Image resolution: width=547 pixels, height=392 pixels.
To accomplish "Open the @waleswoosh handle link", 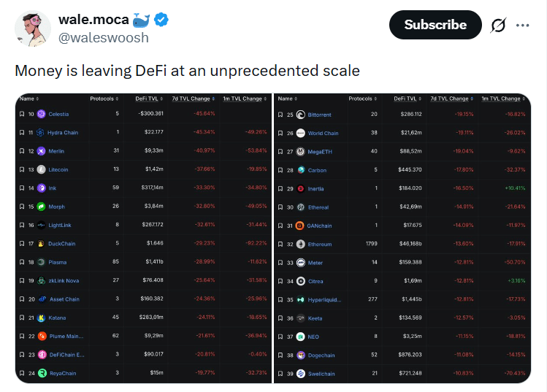I will coord(103,37).
